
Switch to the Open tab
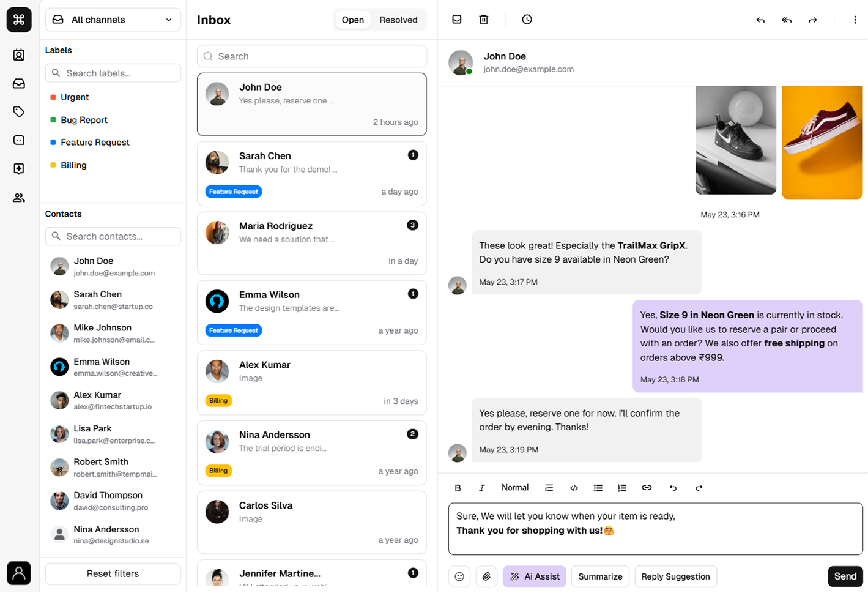click(x=353, y=20)
